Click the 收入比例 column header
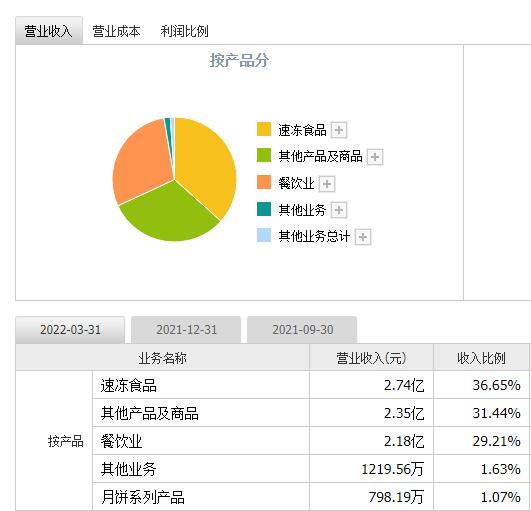531x511 pixels. [x=482, y=358]
